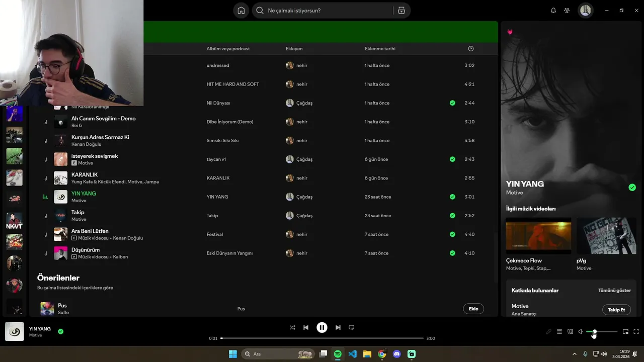Follow Motive with Takip Et button
644x362 pixels.
point(616,310)
